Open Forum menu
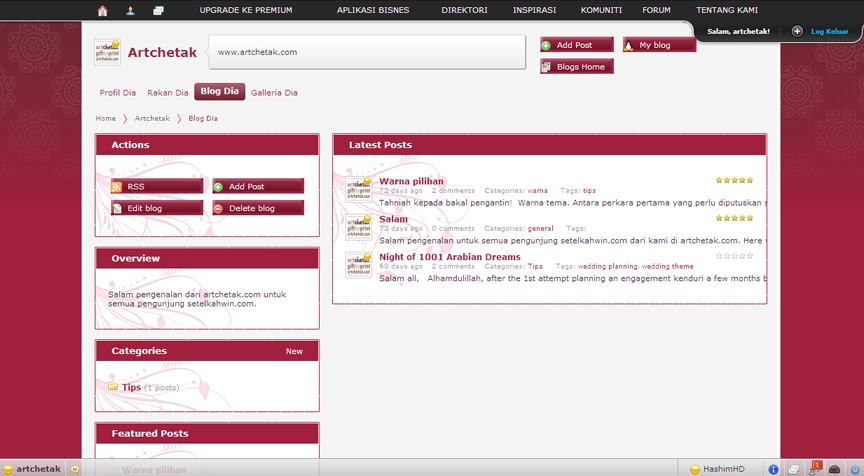Screen dimensions: 864x476 coord(656,10)
